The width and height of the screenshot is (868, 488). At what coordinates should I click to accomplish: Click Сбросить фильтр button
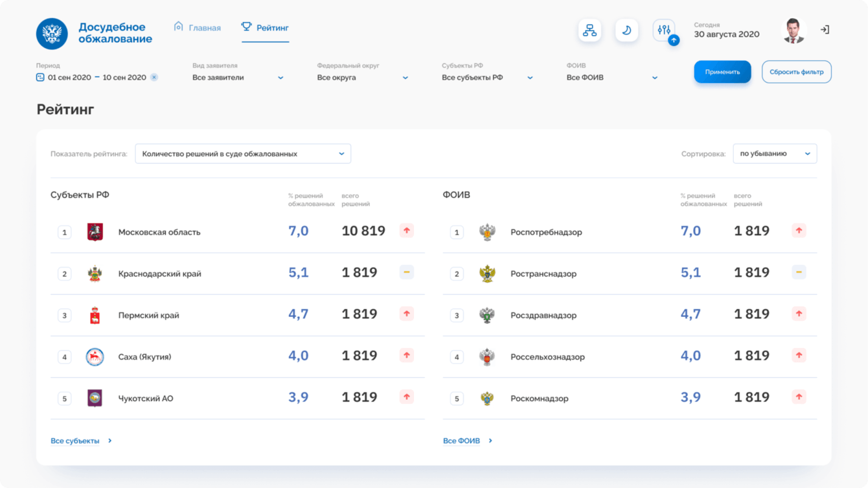click(796, 72)
